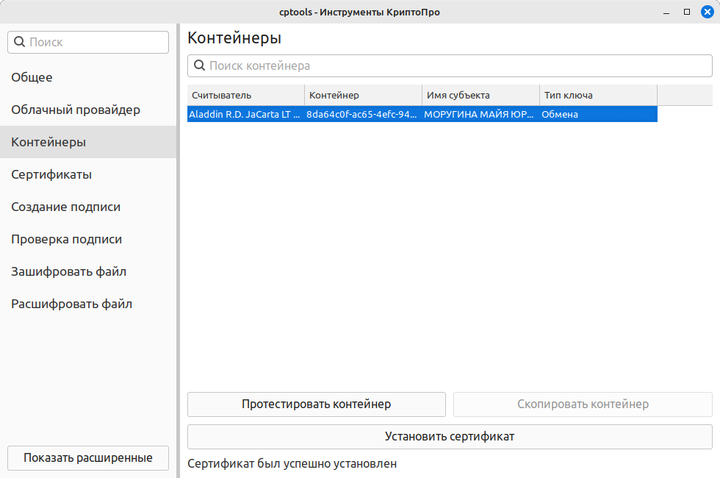Open the Проверка подписи section

coord(88,239)
